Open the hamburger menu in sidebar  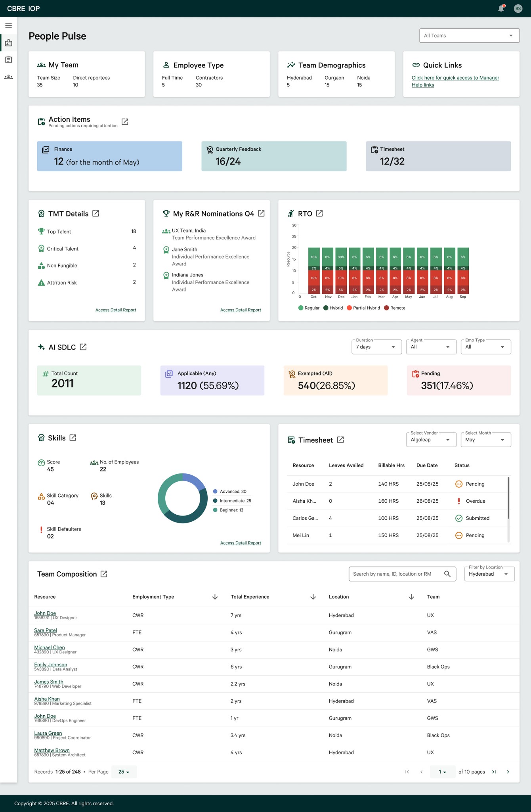pos(8,26)
